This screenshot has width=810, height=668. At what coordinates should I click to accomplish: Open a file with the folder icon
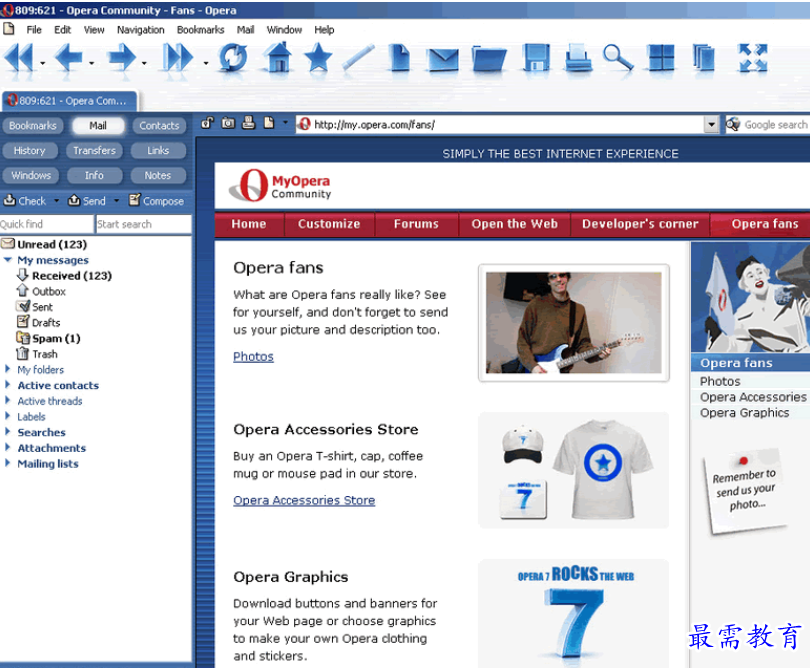(489, 59)
